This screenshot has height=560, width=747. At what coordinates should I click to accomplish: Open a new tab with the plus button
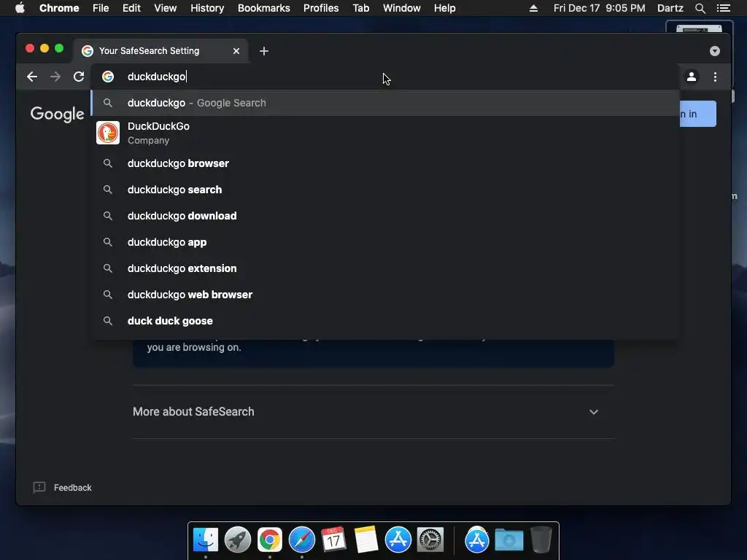point(264,51)
